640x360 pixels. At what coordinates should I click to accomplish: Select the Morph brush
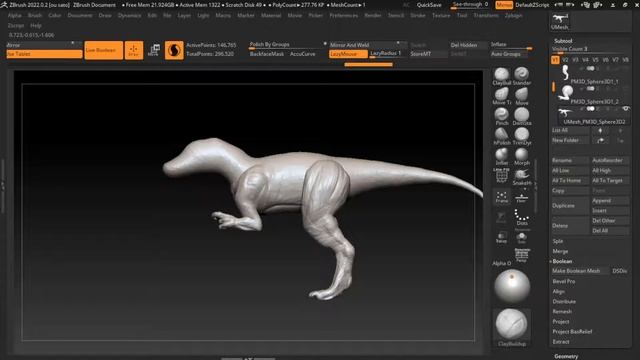[522, 156]
